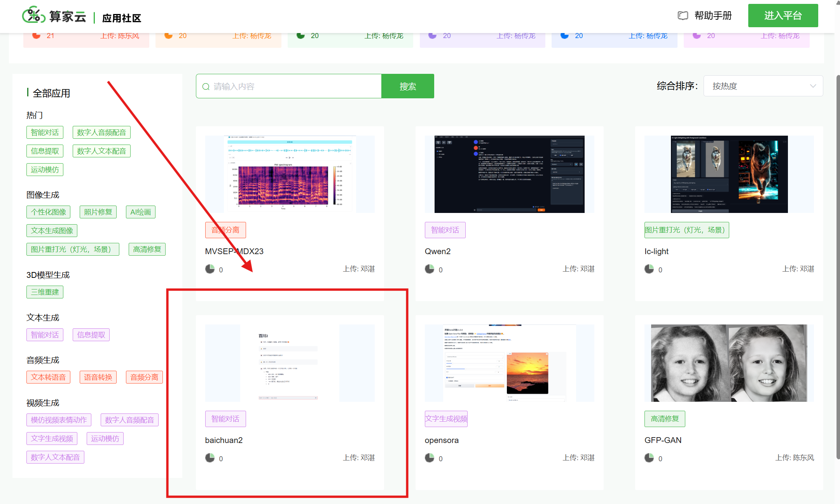Select 数字人音频配音 tag under 热门

pos(101,133)
